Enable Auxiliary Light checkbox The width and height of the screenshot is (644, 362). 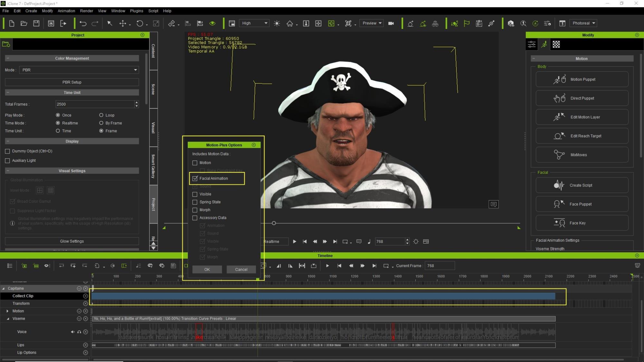pos(7,161)
